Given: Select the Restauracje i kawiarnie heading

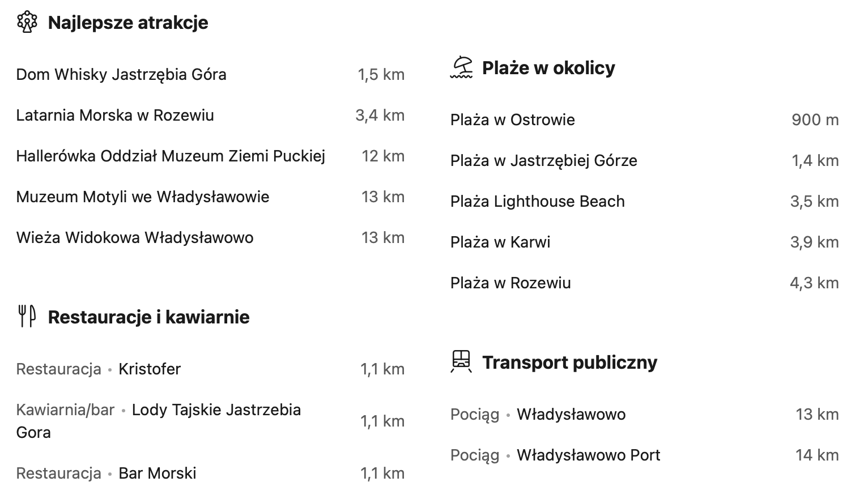Looking at the screenshot, I should tap(148, 317).
